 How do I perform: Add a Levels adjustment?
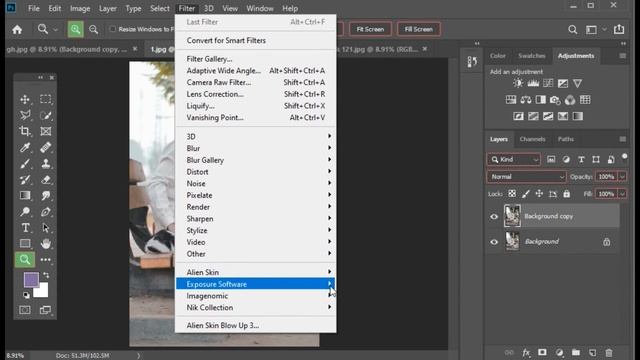tap(533, 83)
